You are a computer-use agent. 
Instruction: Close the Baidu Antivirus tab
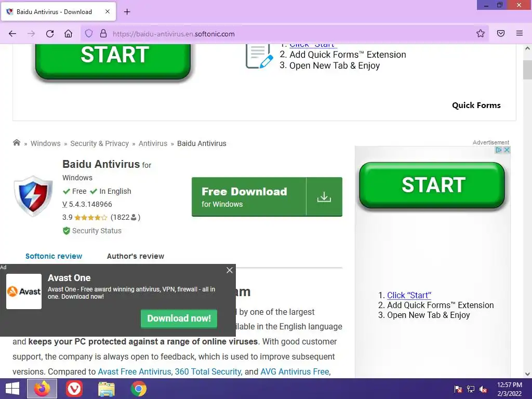tap(107, 11)
